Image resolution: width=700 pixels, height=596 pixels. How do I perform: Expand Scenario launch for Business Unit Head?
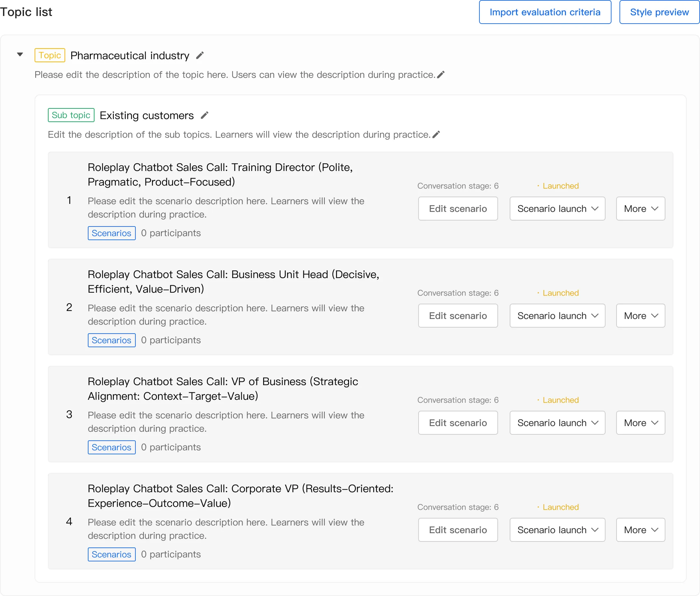557,316
